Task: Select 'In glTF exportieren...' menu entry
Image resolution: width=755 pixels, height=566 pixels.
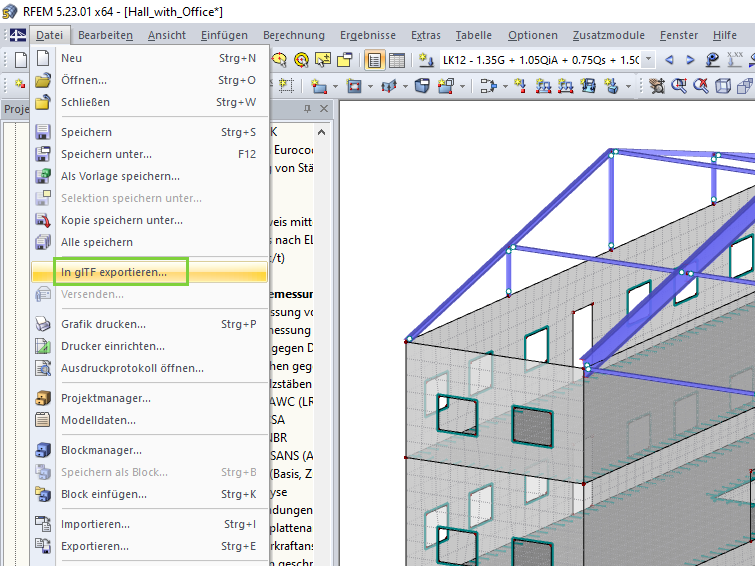Action: (x=149, y=272)
